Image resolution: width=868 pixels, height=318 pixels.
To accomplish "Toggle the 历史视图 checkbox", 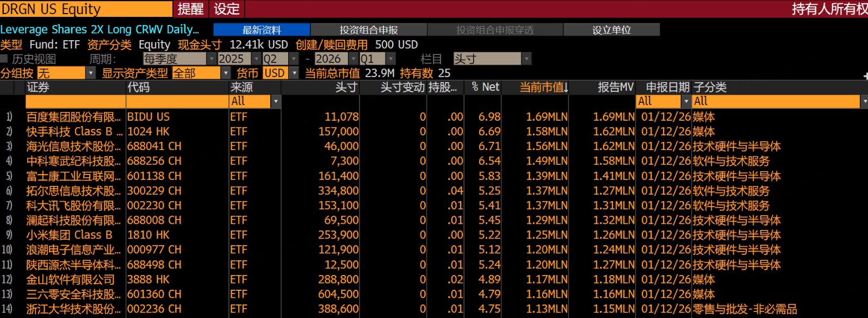I will click(x=4, y=59).
